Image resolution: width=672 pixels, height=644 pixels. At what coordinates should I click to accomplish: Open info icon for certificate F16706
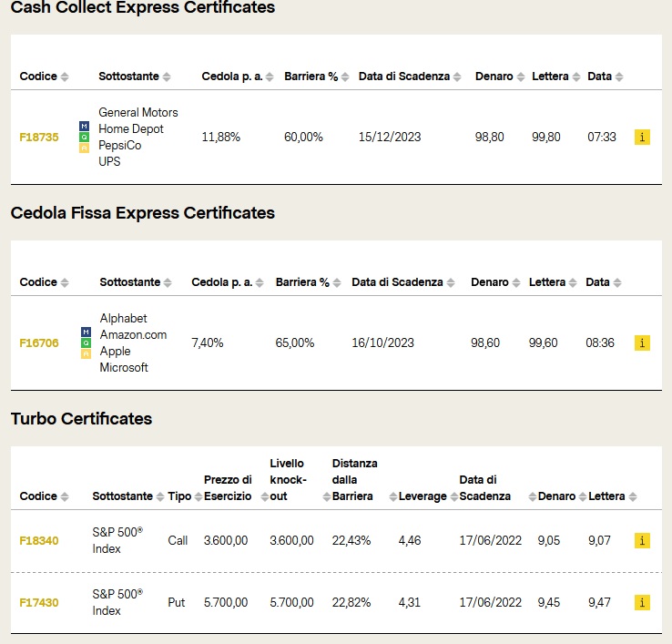click(x=642, y=343)
